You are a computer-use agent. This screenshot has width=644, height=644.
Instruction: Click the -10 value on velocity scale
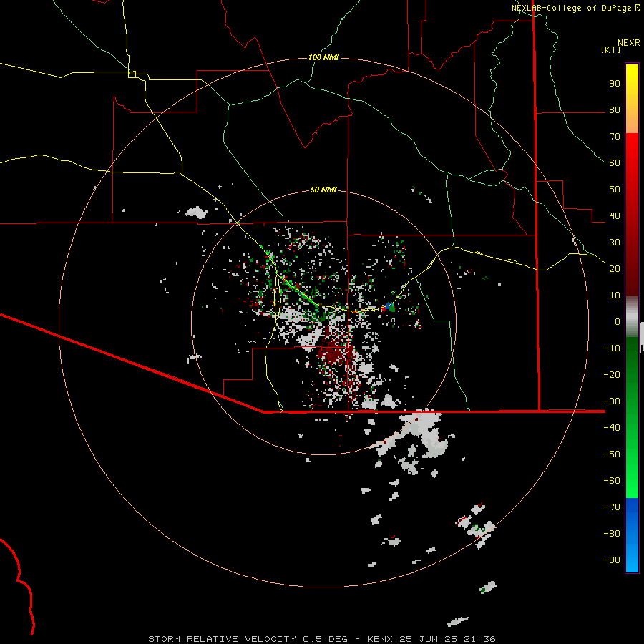pos(612,348)
